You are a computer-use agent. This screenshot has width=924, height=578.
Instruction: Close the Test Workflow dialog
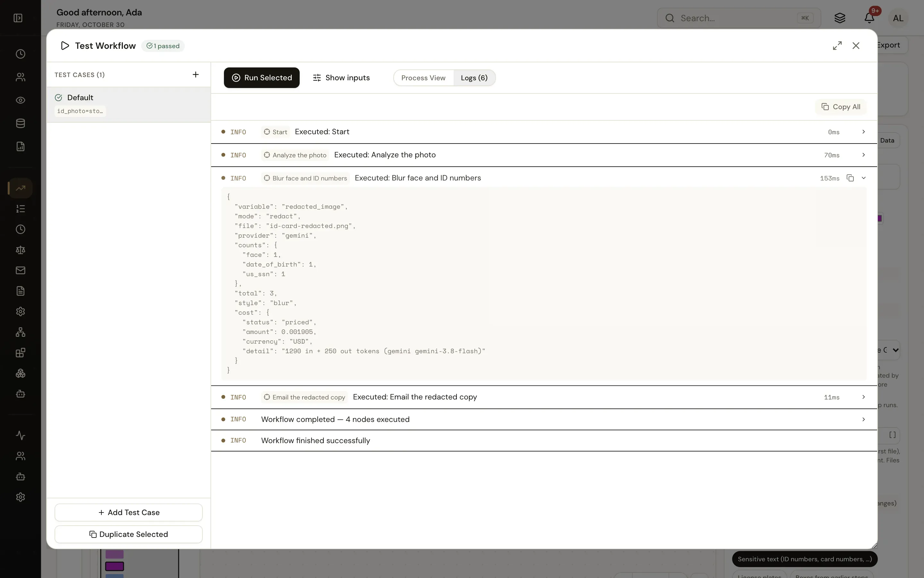[x=856, y=46]
